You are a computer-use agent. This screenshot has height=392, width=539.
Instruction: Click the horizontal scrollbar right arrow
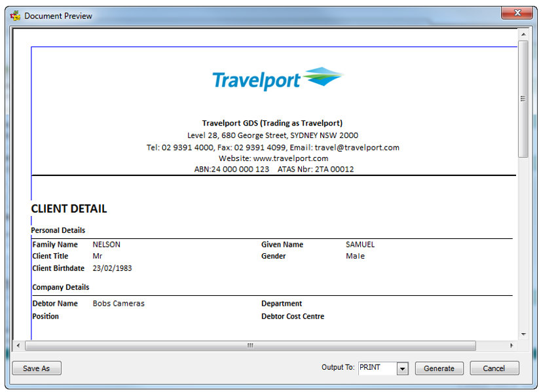(x=511, y=346)
